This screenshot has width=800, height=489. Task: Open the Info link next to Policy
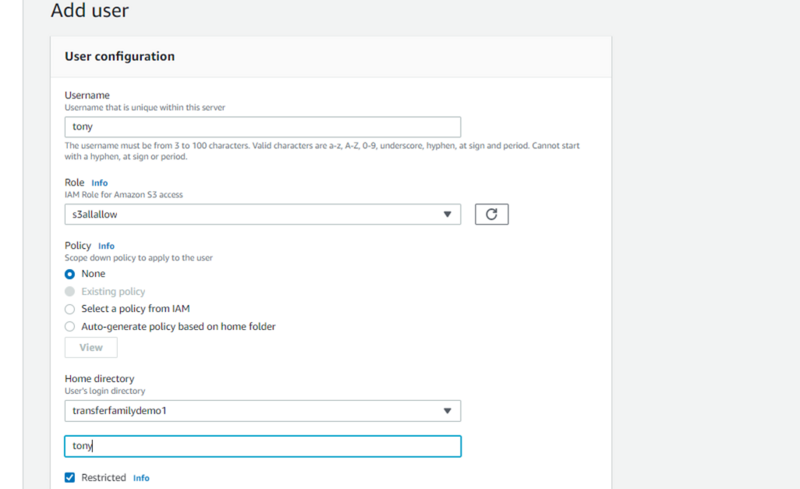click(x=106, y=246)
